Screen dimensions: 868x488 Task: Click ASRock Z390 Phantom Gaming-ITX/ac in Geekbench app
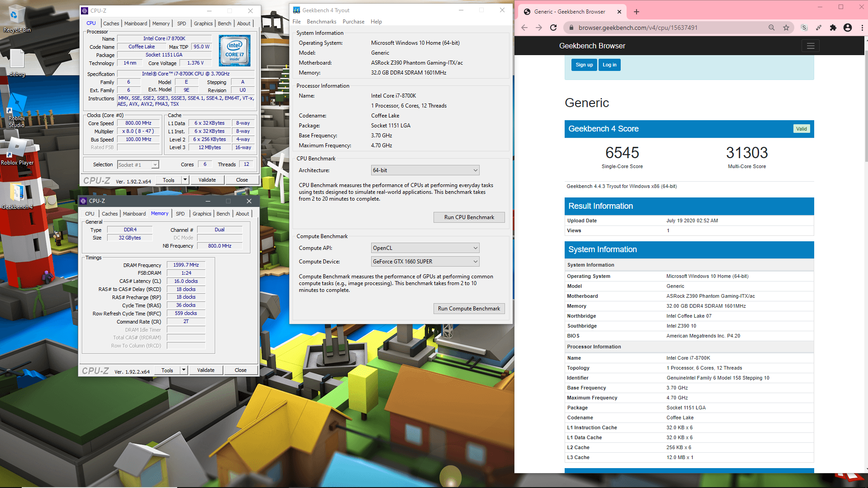(x=417, y=63)
